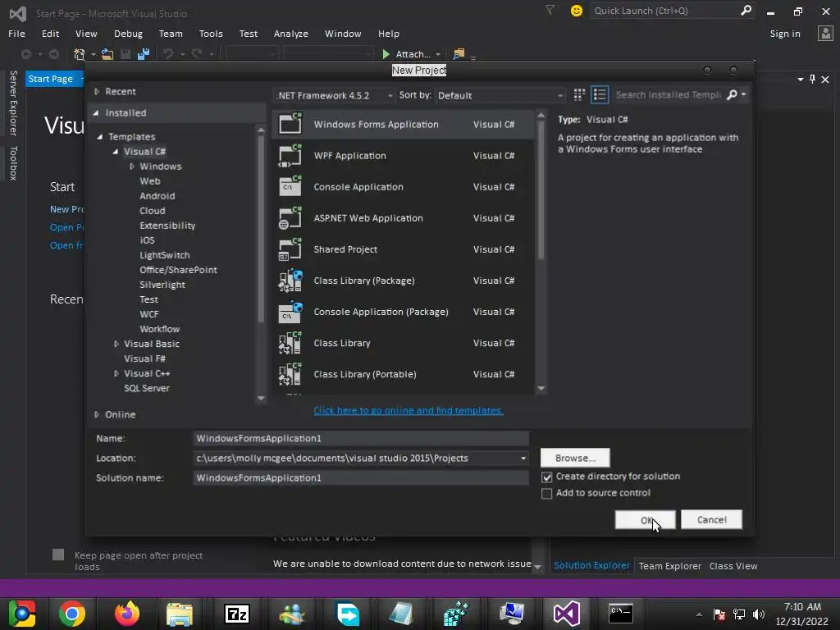Select WPF Application template icon
This screenshot has height=630, width=840.
pyautogui.click(x=290, y=155)
